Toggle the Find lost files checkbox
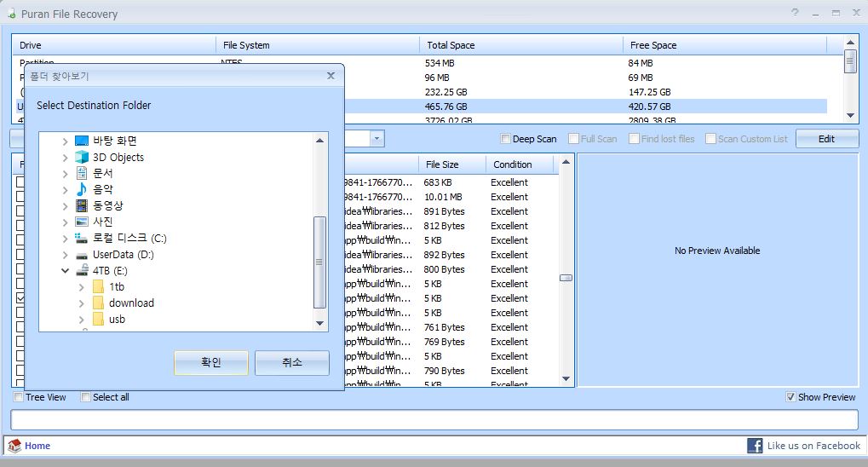The height and width of the screenshot is (467, 868). 634,139
